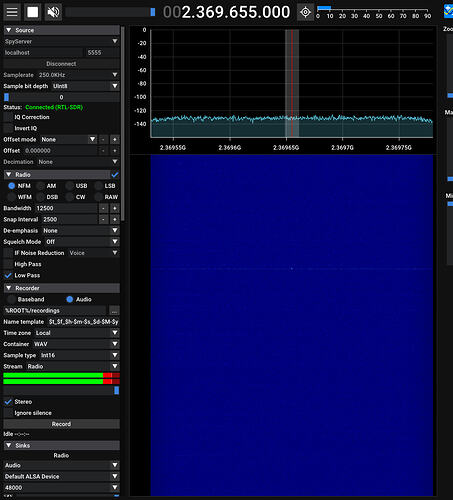Enable Ignore silence checkbox

8,413
